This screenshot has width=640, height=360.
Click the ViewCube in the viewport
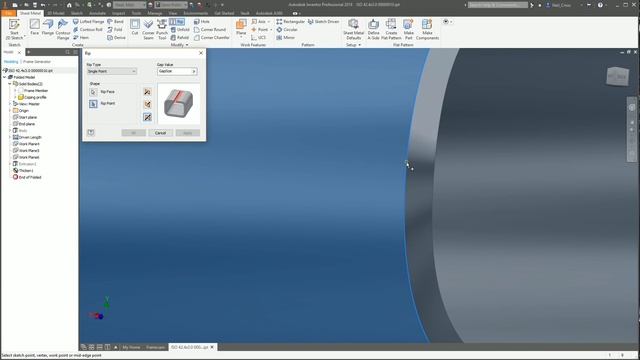(x=618, y=76)
